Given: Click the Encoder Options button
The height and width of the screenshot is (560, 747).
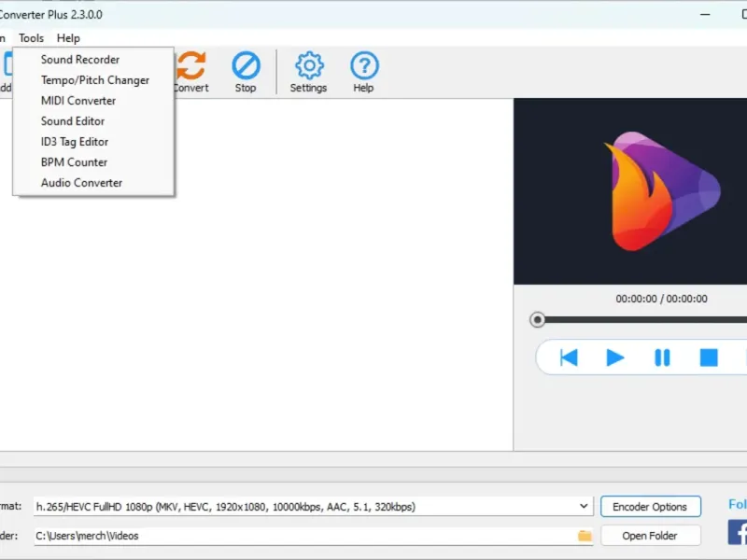Looking at the screenshot, I should [x=650, y=506].
